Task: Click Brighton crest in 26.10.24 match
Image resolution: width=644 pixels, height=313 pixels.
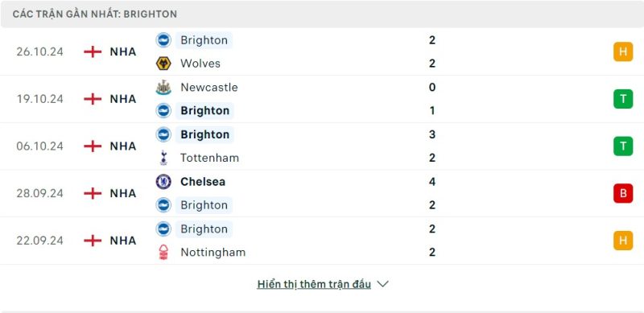Action: pyautogui.click(x=163, y=40)
